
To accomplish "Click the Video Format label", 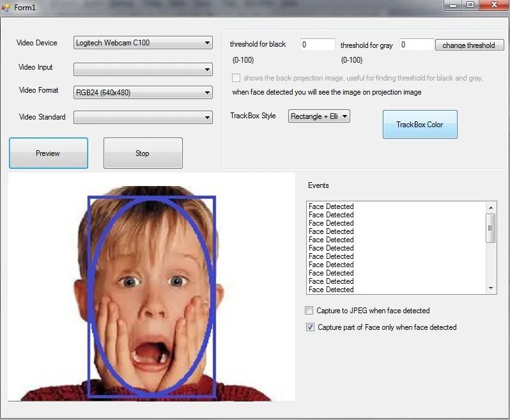I will (x=38, y=89).
